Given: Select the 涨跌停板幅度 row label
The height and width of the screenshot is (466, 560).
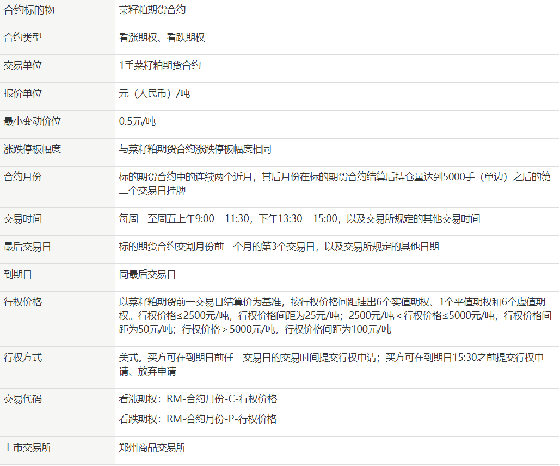Looking at the screenshot, I should [x=32, y=149].
